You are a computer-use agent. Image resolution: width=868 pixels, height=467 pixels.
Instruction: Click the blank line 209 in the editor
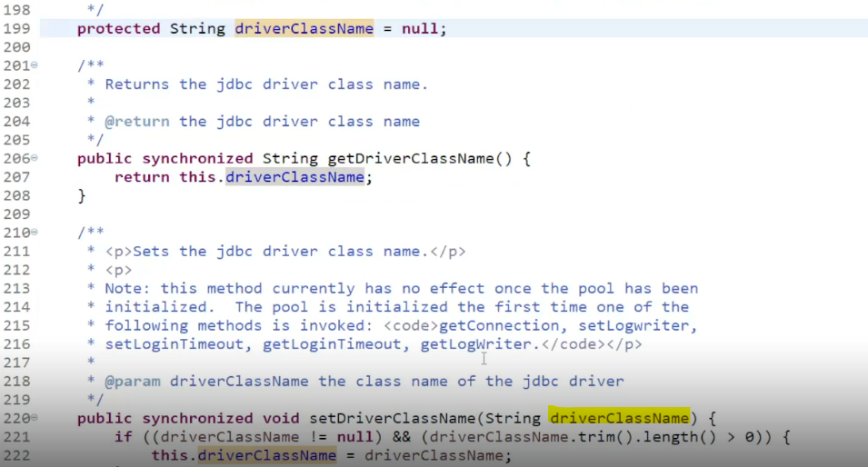443,214
